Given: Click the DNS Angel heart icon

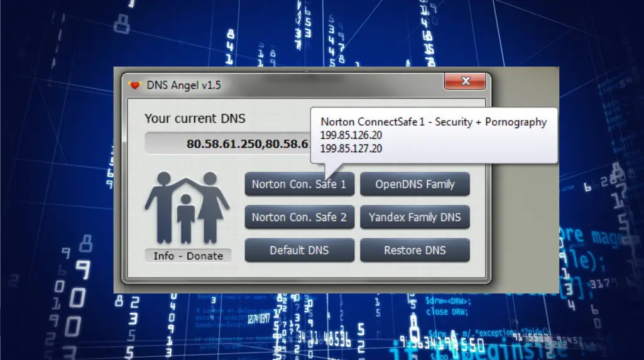Looking at the screenshot, I should pos(134,85).
